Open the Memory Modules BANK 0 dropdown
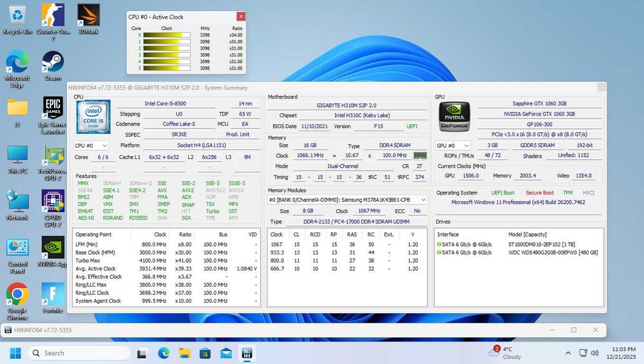This screenshot has width=644, height=364. pyautogui.click(x=348, y=200)
